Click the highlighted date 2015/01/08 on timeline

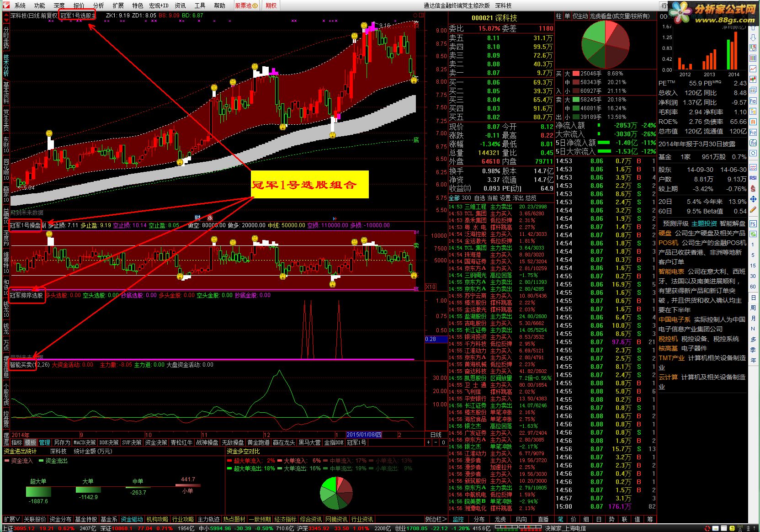(x=364, y=435)
